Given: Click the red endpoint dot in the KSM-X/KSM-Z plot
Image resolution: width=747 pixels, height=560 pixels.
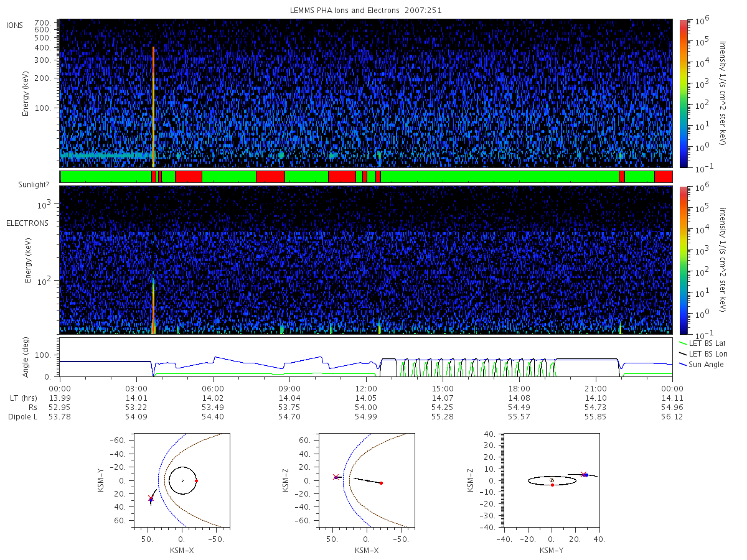Looking at the screenshot, I should click(381, 483).
